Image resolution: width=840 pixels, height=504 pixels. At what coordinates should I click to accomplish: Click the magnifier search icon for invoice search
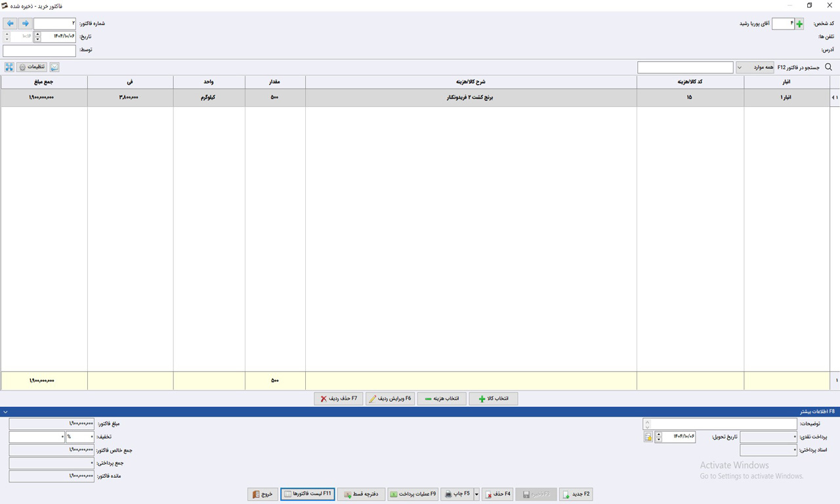pos(828,67)
